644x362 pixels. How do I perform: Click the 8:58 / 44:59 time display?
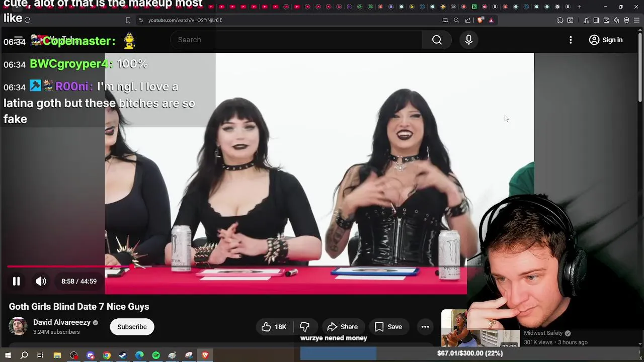(79, 281)
